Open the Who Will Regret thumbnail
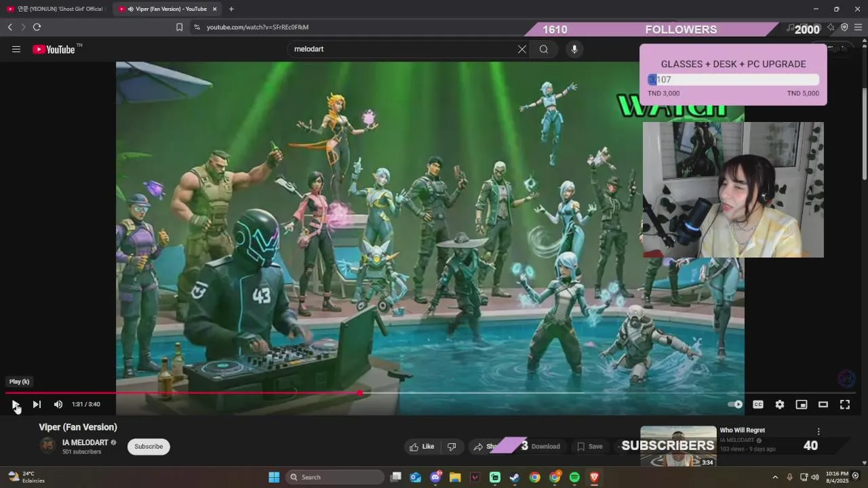 (x=678, y=446)
